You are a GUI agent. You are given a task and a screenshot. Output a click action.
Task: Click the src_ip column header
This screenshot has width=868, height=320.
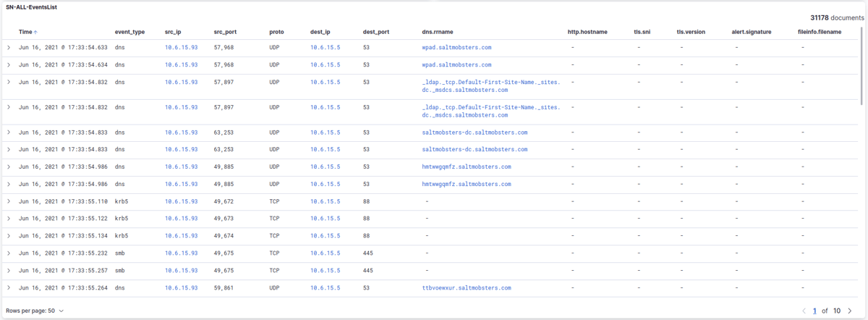tap(173, 32)
